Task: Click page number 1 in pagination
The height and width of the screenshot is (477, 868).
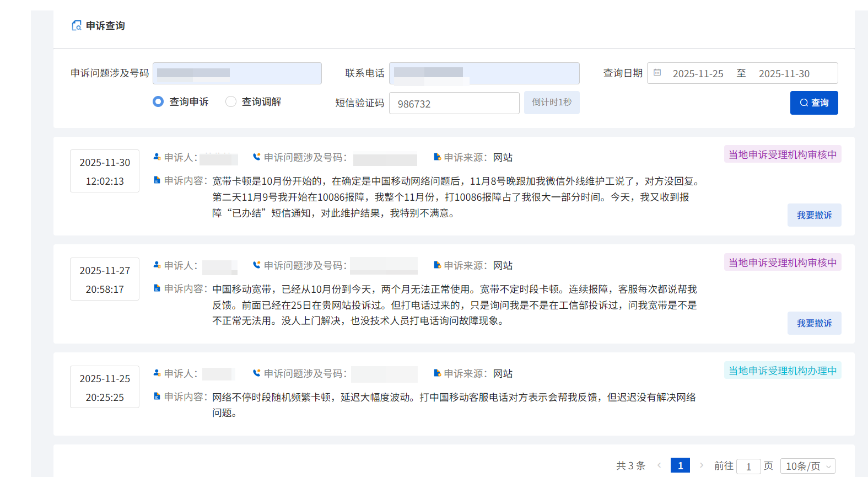Action: tap(680, 465)
